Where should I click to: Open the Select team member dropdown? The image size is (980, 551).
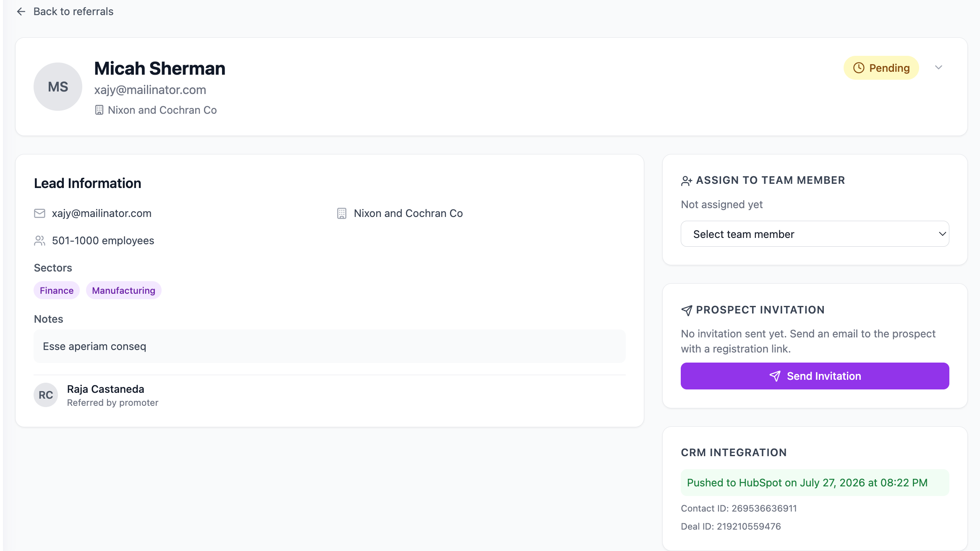(815, 234)
